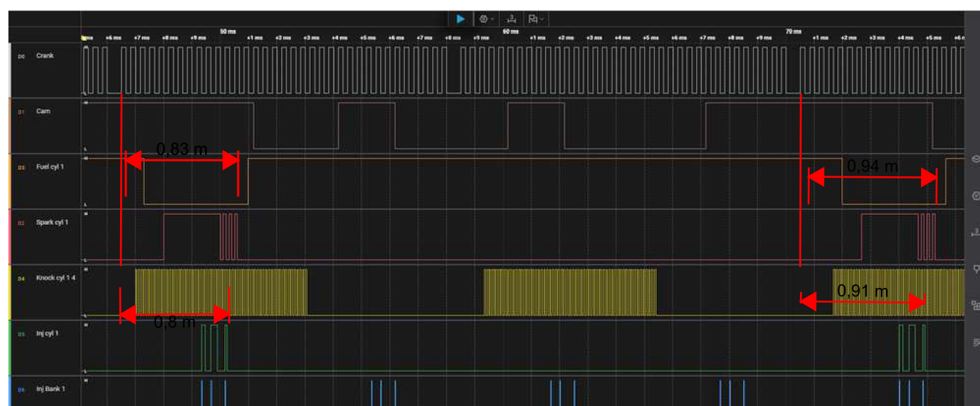980x406 pixels.
Task: Click the channel index beside Spark cyl 1
Action: pyautogui.click(x=22, y=223)
